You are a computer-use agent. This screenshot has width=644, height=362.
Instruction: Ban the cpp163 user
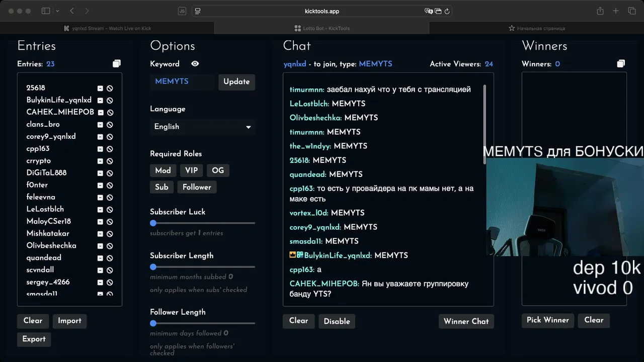click(110, 149)
